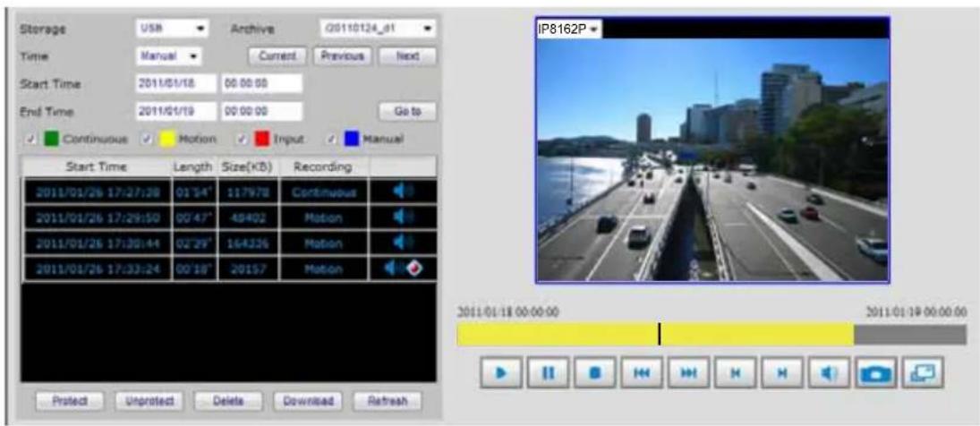Click the yellow Motion color swatch
The image size is (980, 426).
(166, 139)
